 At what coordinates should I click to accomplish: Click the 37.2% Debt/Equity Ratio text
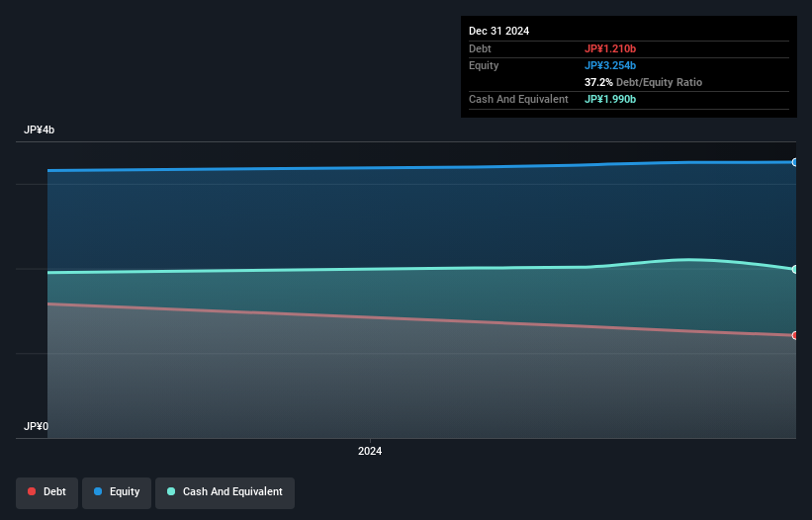pyautogui.click(x=643, y=82)
